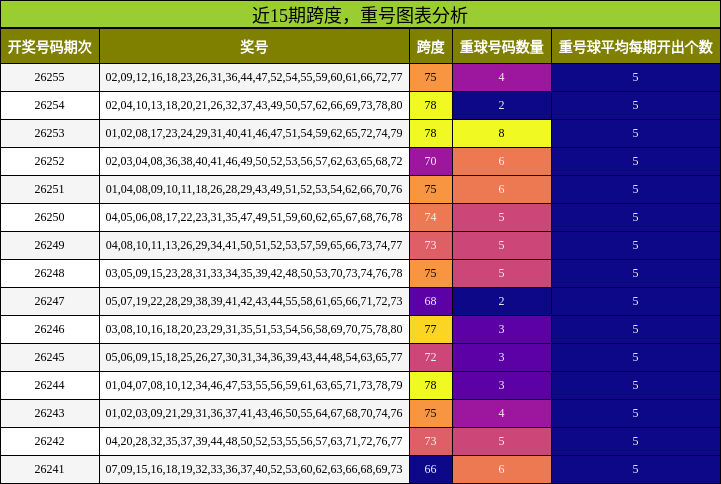Click repeat count 5 in row 26250
The width and height of the screenshot is (721, 484).
(x=502, y=217)
